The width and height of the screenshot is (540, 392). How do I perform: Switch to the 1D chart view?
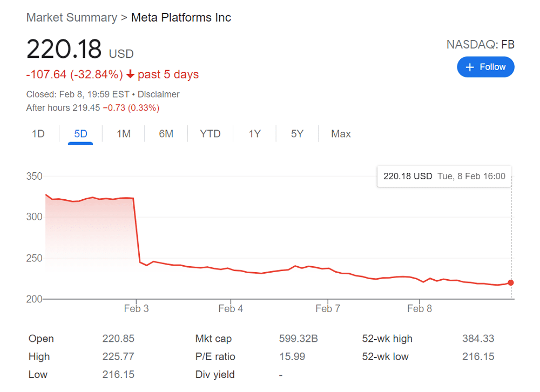pos(38,133)
